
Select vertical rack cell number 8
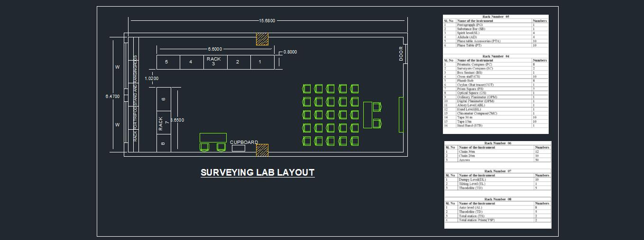point(164,143)
